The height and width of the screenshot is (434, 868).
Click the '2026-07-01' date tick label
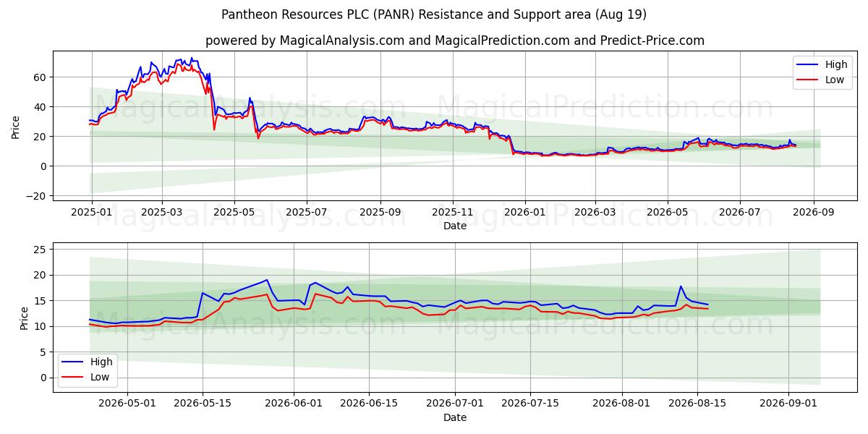click(455, 404)
